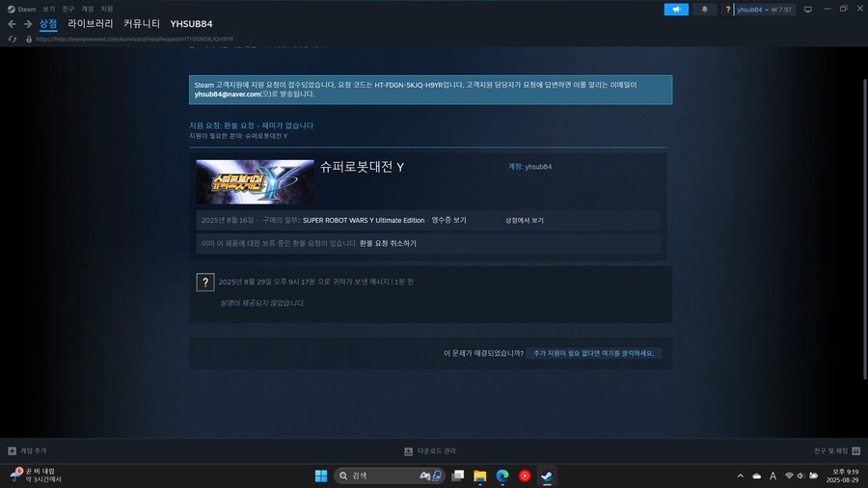The image size is (868, 488).
Task: Click the 슈퍼로봇대전 Y game thumbnail
Action: click(256, 182)
